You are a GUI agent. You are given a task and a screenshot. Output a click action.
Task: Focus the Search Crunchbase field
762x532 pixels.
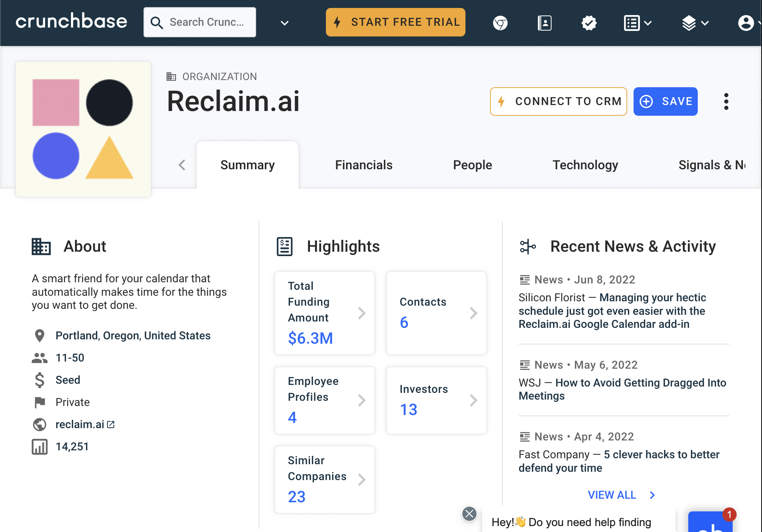pos(200,22)
